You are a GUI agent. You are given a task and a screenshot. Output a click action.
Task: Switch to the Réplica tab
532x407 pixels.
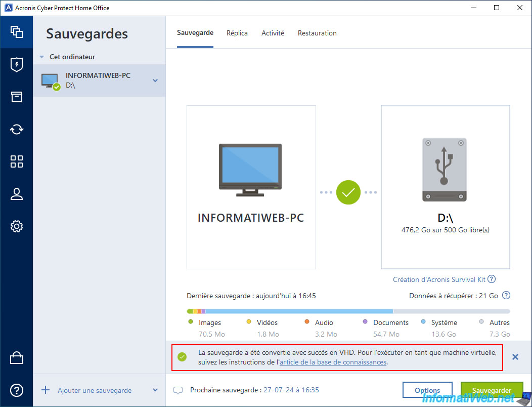(237, 33)
